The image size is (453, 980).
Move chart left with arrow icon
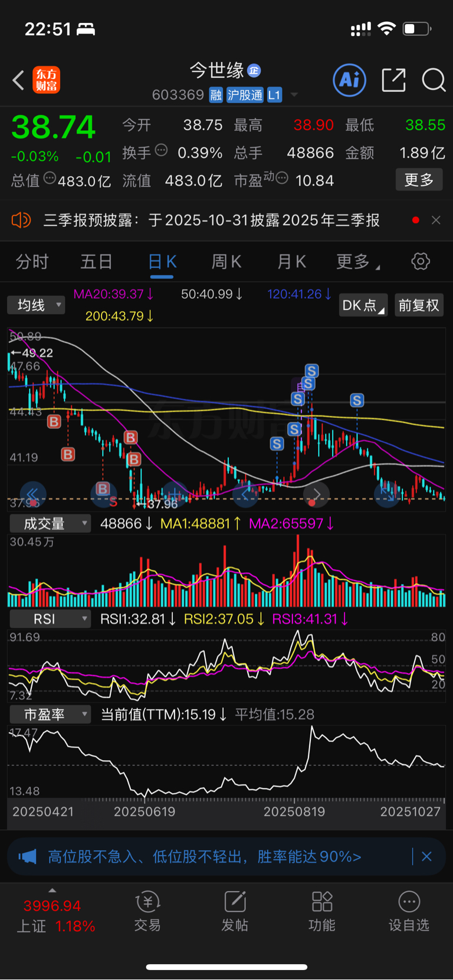(x=245, y=494)
